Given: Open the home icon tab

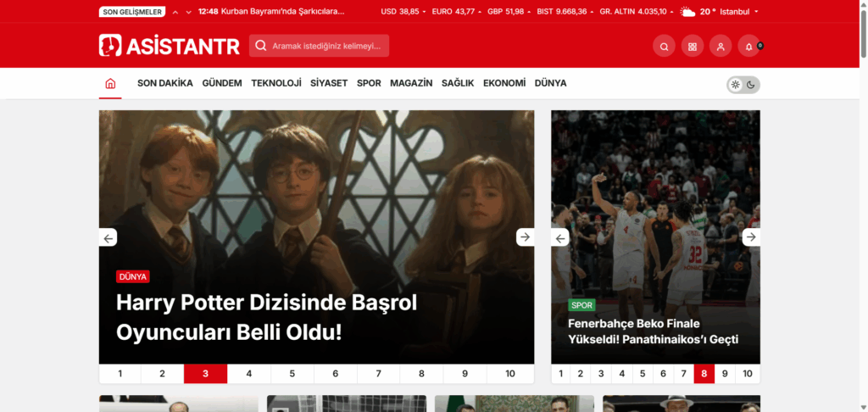Looking at the screenshot, I should pos(110,84).
